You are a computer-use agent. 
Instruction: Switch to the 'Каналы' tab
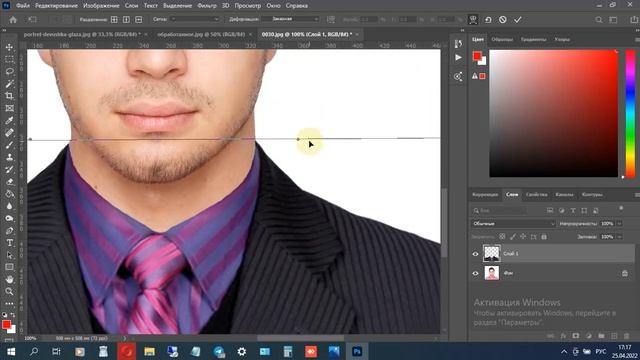(564, 195)
